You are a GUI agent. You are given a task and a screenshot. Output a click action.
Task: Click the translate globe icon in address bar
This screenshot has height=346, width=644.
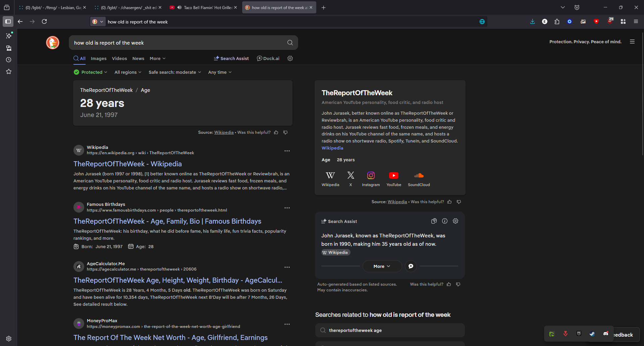tap(482, 22)
